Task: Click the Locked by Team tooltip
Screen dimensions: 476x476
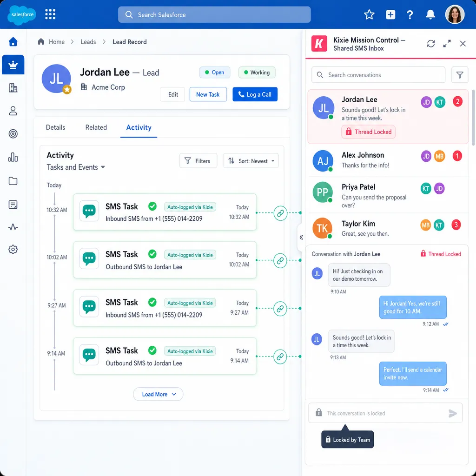Action: click(348, 440)
